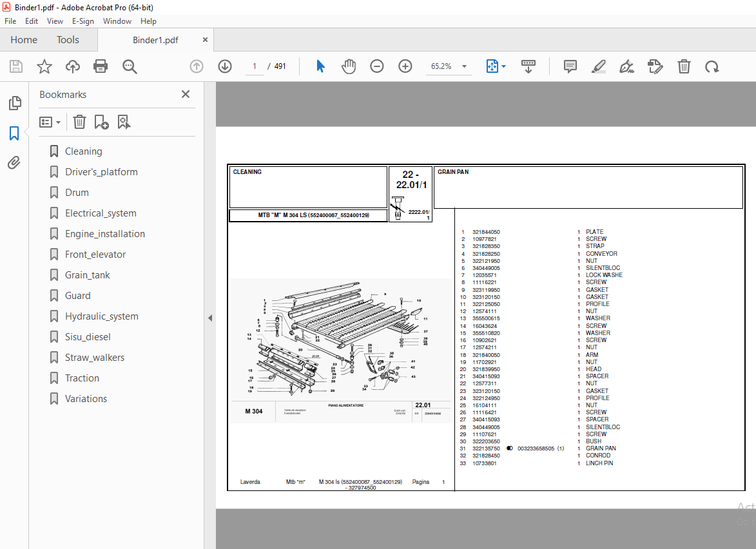Select the Hand tool

pos(349,66)
